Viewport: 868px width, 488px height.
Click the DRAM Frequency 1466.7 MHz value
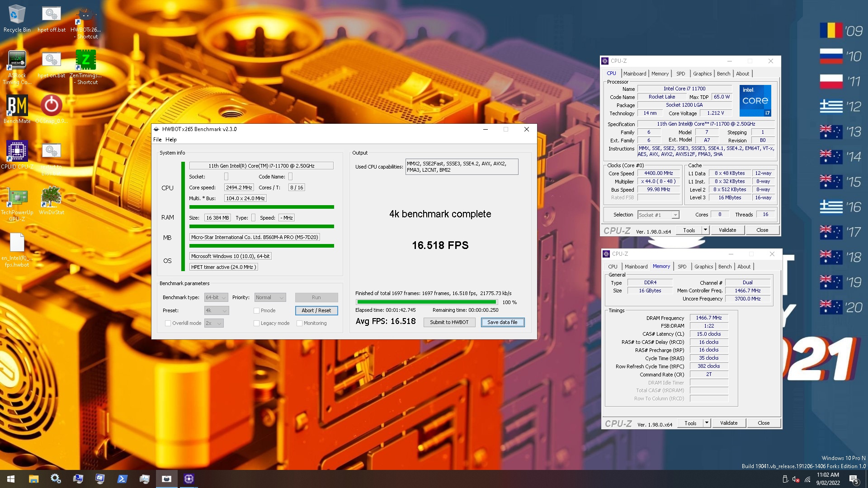708,318
